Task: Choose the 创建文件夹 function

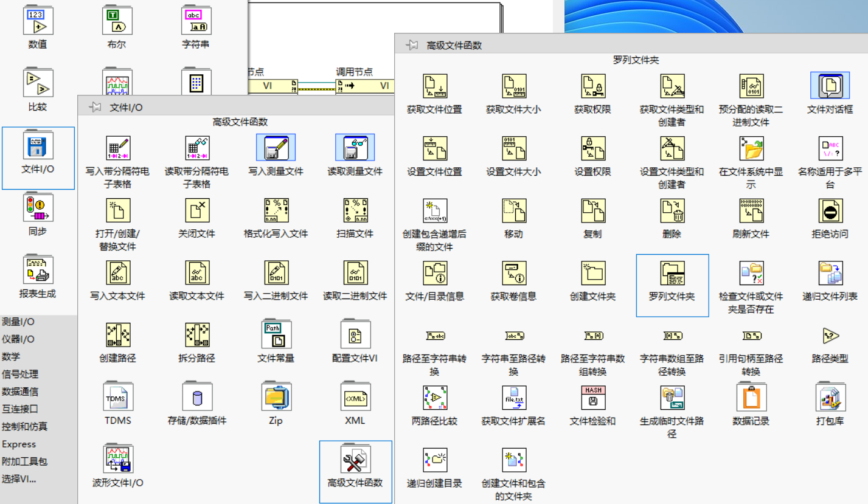Action: 593,274
